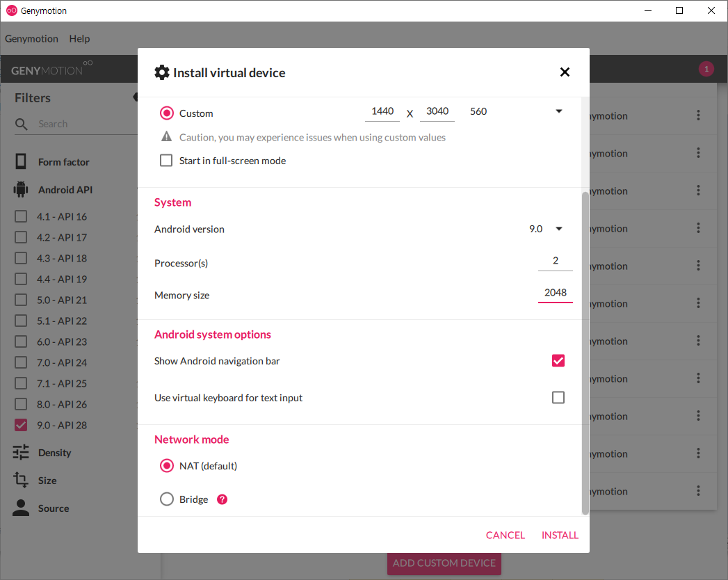Click the Bridge help question mark icon
This screenshot has height=580, width=728.
click(223, 499)
